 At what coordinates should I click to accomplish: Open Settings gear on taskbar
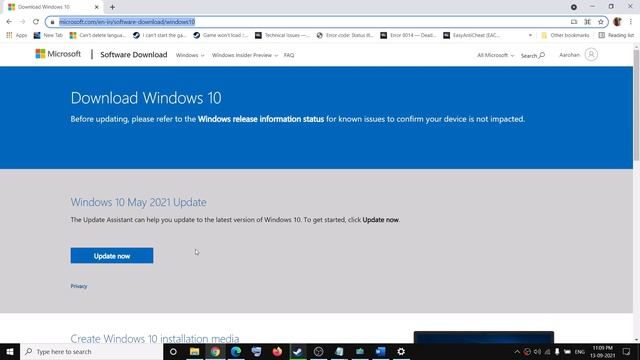tap(401, 351)
